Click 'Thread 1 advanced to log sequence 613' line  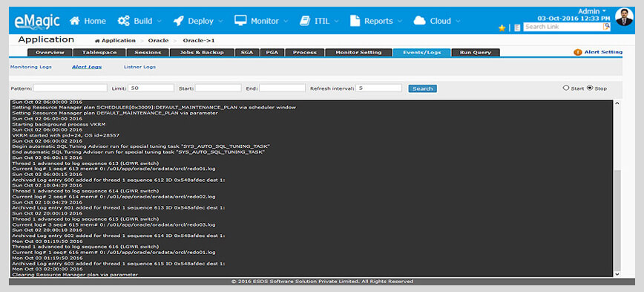pos(85,163)
